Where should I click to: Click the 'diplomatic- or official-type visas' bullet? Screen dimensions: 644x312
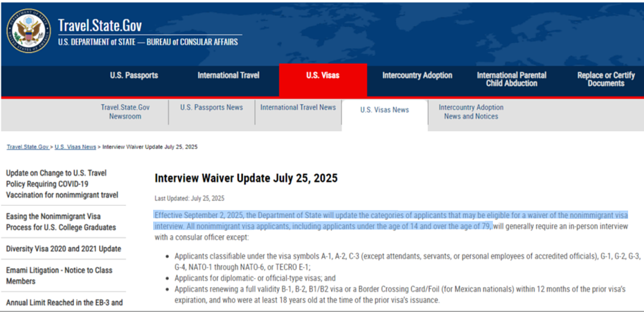(255, 278)
